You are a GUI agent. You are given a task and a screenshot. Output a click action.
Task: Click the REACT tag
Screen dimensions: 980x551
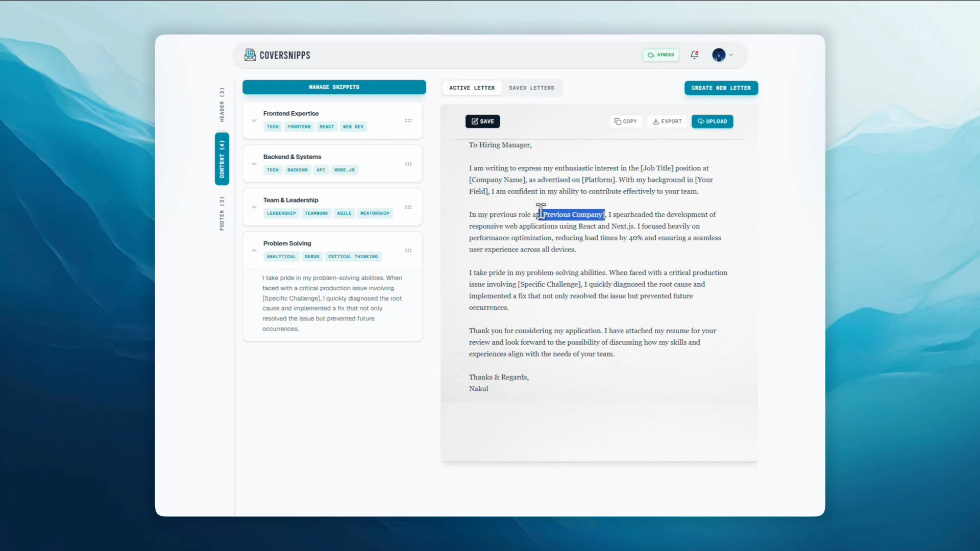(327, 127)
